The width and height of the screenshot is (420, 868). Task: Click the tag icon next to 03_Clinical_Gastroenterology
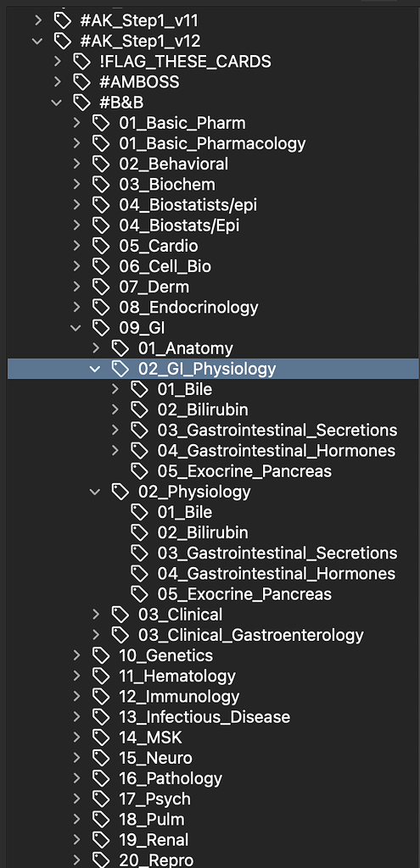point(120,635)
